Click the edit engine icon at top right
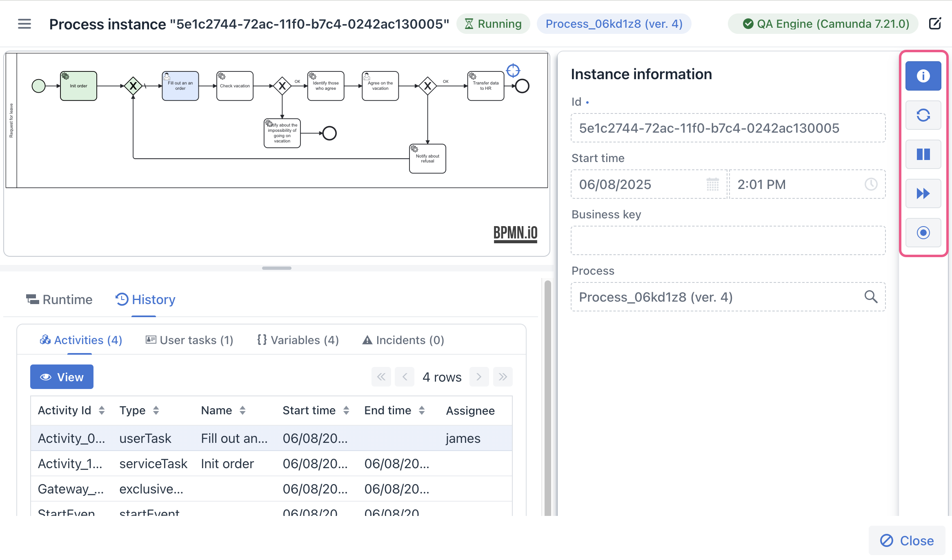Screen dimensions: 952x560 [x=935, y=24]
